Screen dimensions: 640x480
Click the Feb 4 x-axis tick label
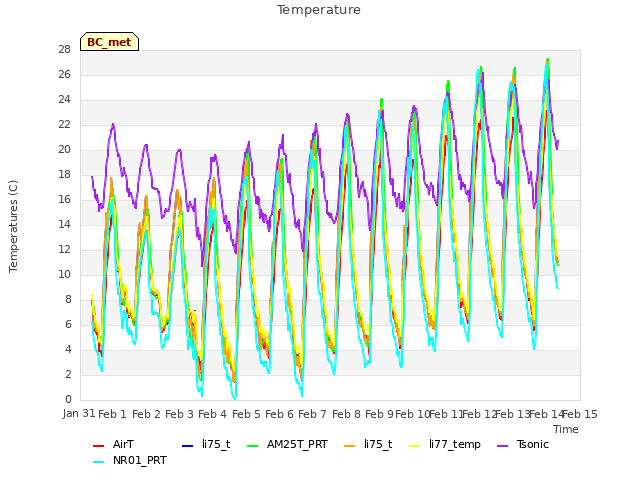pyautogui.click(x=212, y=414)
